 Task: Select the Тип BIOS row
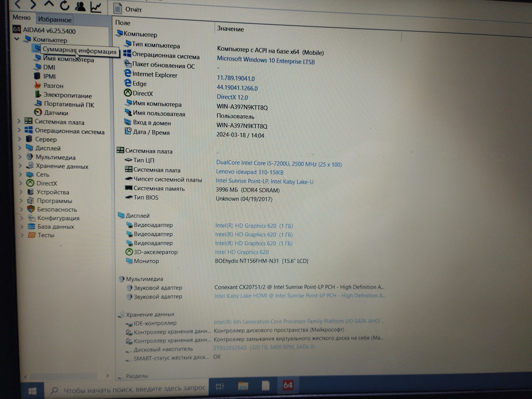pos(198,198)
